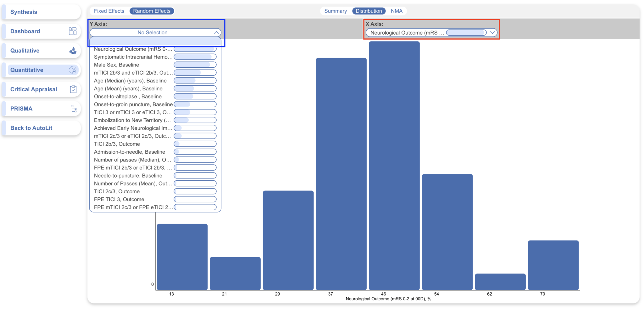This screenshot has width=644, height=317.
Task: Open the NMA tab
Action: tap(397, 11)
